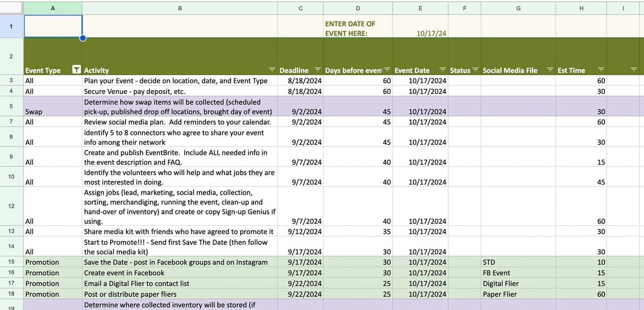Click 'identify 5 to 8 connectors' cell

click(180, 137)
